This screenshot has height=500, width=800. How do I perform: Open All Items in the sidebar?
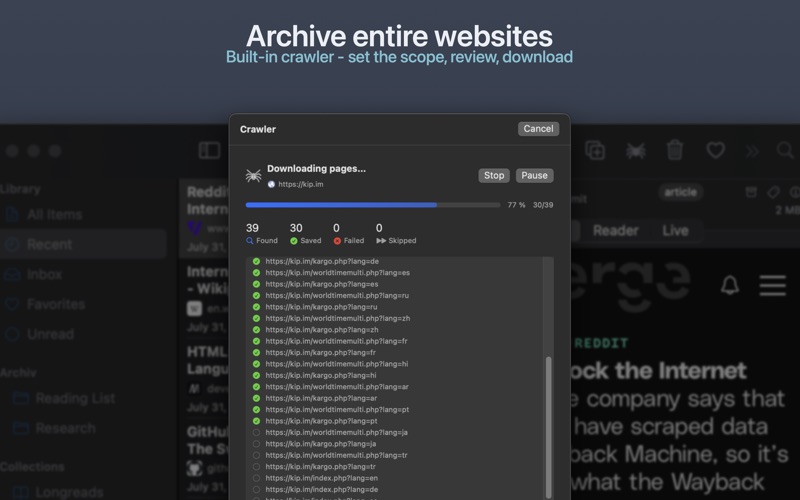coord(83,214)
